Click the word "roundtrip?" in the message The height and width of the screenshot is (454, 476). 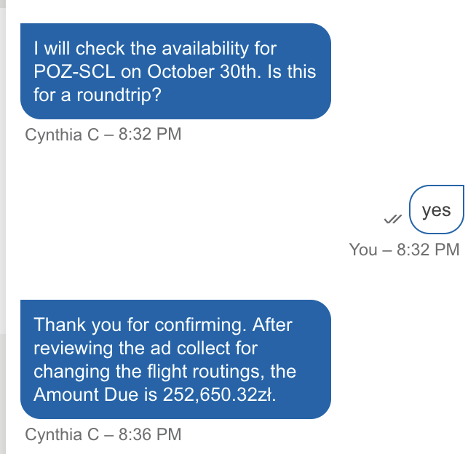pyautogui.click(x=119, y=95)
